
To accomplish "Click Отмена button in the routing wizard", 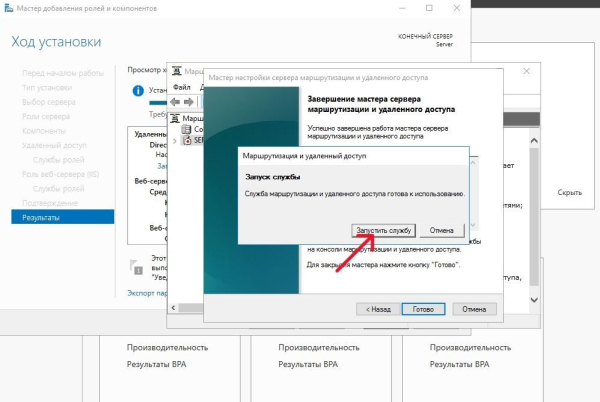I will [x=474, y=309].
